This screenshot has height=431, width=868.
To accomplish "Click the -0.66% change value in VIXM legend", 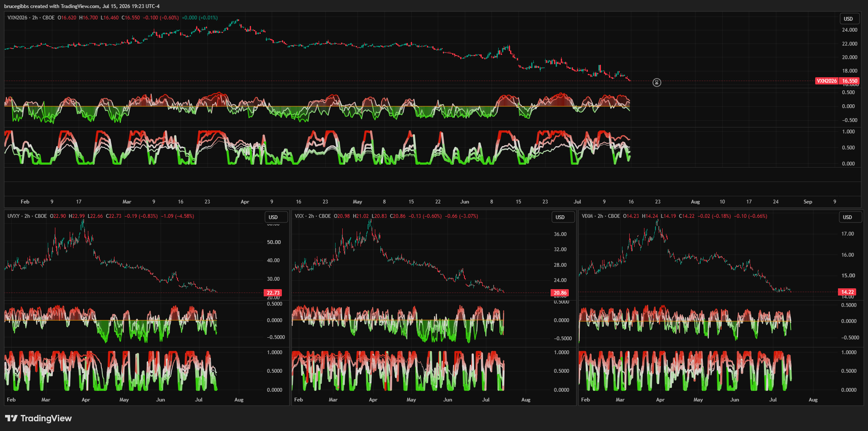I will tap(758, 216).
